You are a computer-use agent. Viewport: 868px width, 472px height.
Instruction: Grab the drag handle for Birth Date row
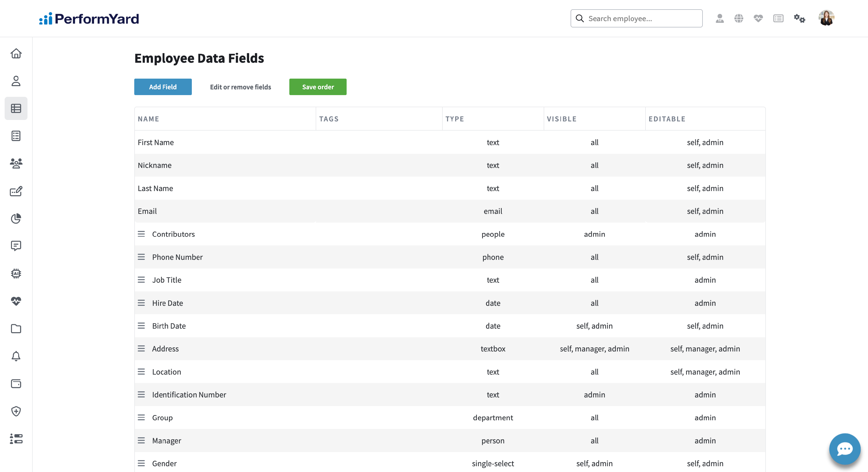141,325
